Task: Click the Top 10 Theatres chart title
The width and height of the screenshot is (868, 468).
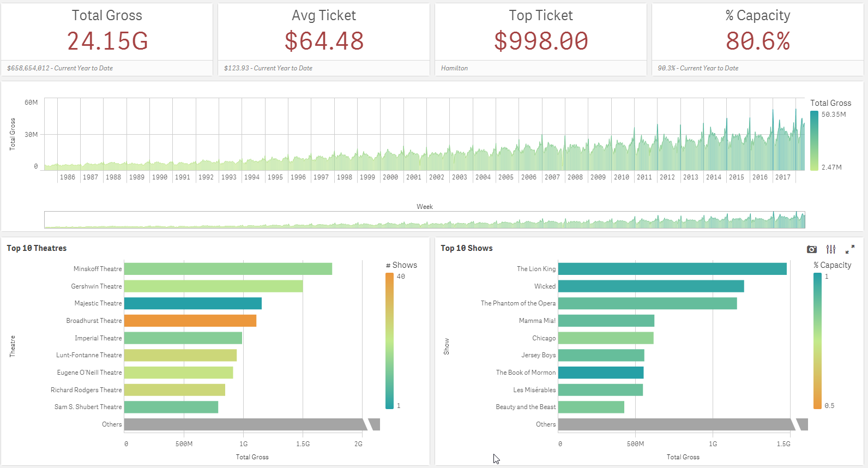Action: 37,248
